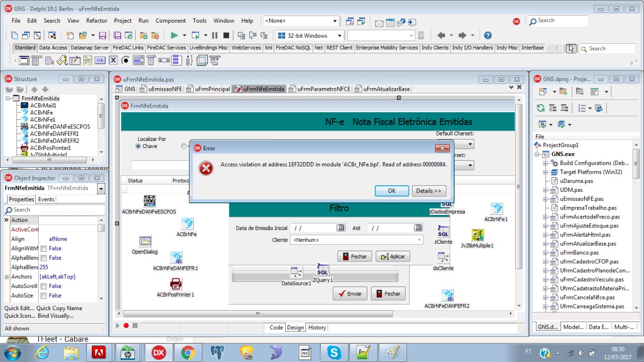644x362 pixels.
Task: Select the JvZlibMultiple1 component on form
Action: 477,235
